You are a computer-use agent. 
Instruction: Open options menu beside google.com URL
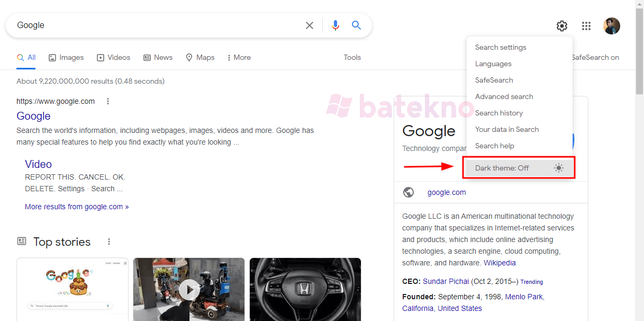tap(108, 101)
